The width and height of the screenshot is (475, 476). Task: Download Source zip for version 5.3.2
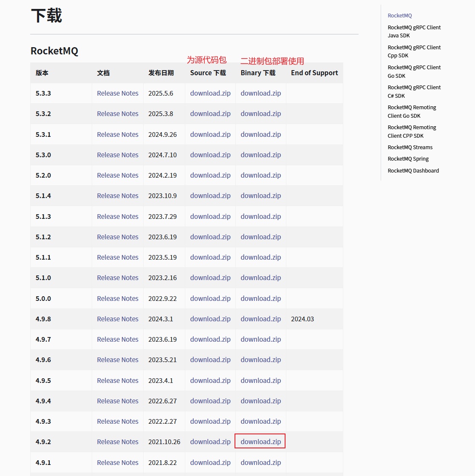(x=210, y=113)
